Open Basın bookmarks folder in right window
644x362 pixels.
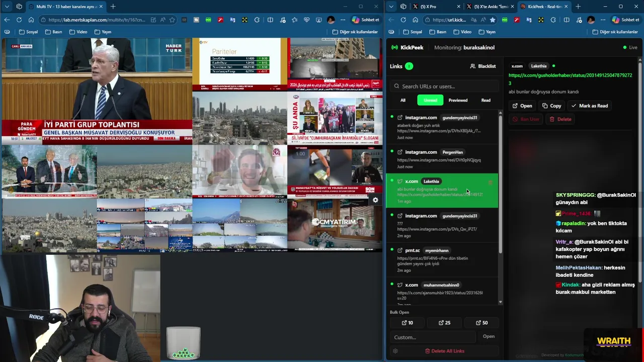click(438, 32)
